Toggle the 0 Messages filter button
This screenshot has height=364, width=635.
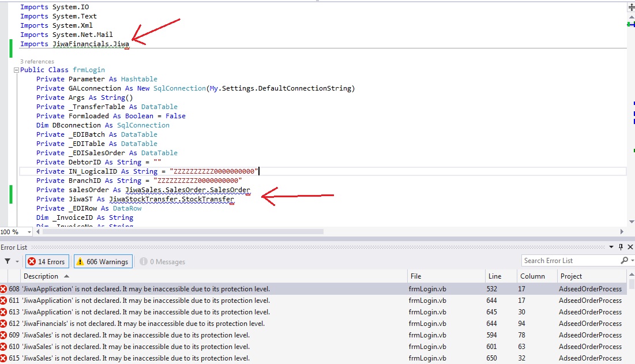point(162,261)
